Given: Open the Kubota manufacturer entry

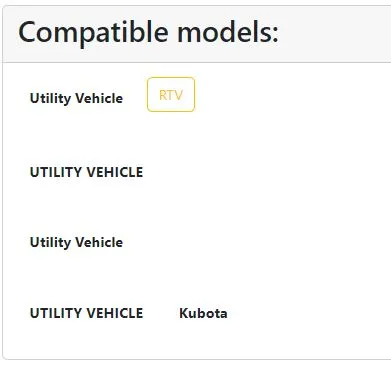Looking at the screenshot, I should pos(203,313).
